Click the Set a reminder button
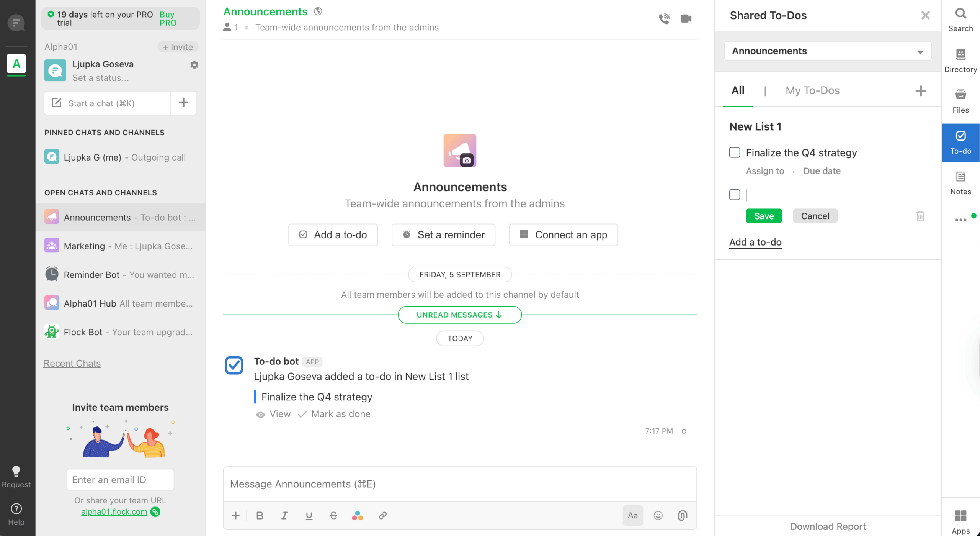The height and width of the screenshot is (536, 980). (x=443, y=235)
